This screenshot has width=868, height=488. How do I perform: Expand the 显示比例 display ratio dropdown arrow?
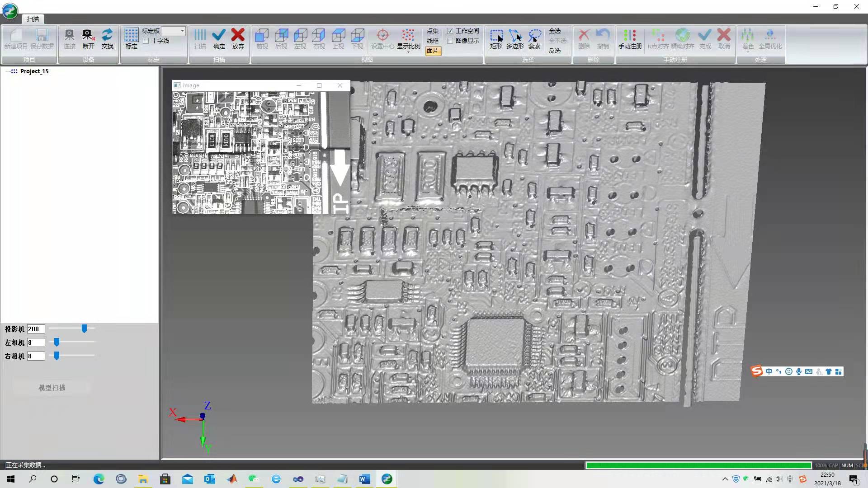(x=408, y=52)
